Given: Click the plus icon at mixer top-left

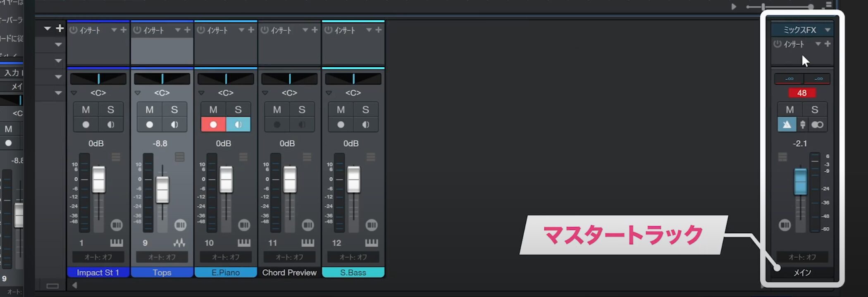Looking at the screenshot, I should pyautogui.click(x=60, y=28).
